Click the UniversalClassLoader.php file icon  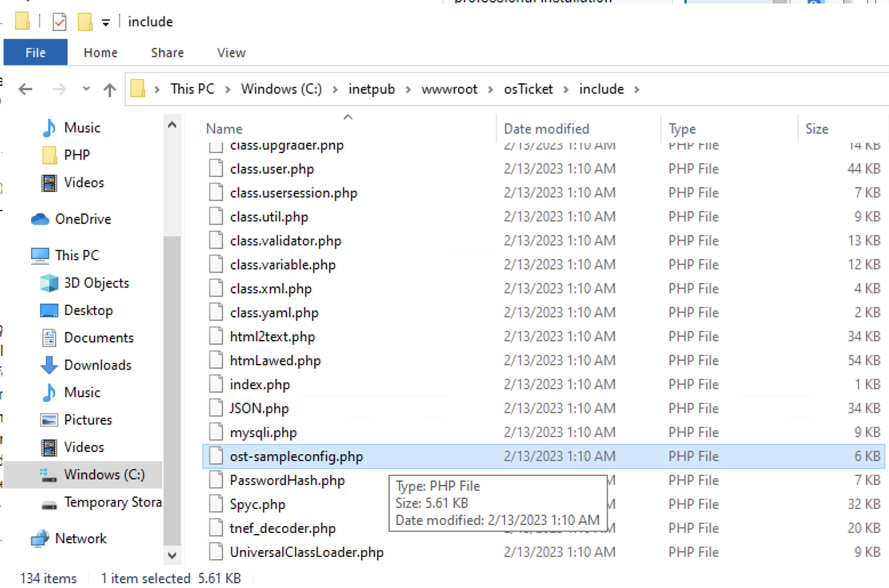coord(216,552)
